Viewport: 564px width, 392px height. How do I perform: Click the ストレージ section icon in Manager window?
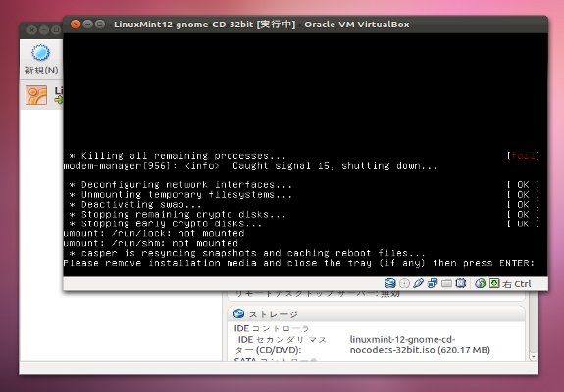(x=238, y=314)
